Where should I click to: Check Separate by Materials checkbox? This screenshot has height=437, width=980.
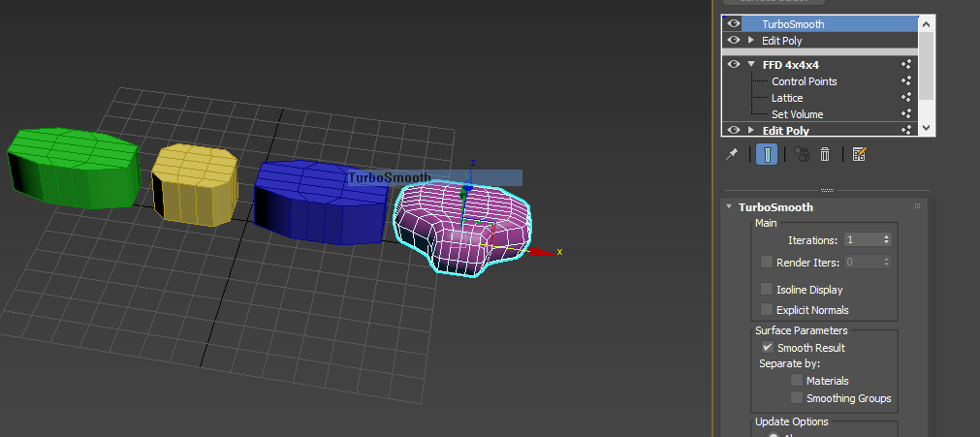(796, 380)
